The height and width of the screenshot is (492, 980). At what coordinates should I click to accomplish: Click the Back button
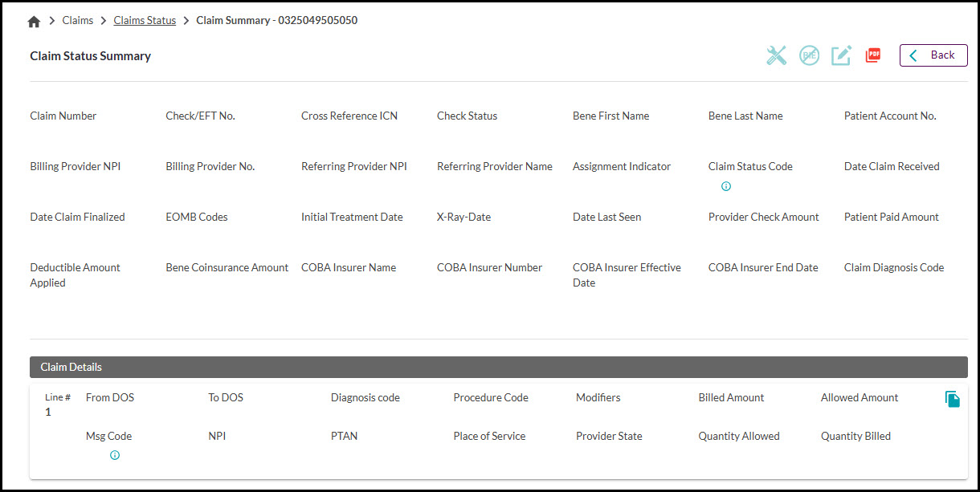pos(933,55)
